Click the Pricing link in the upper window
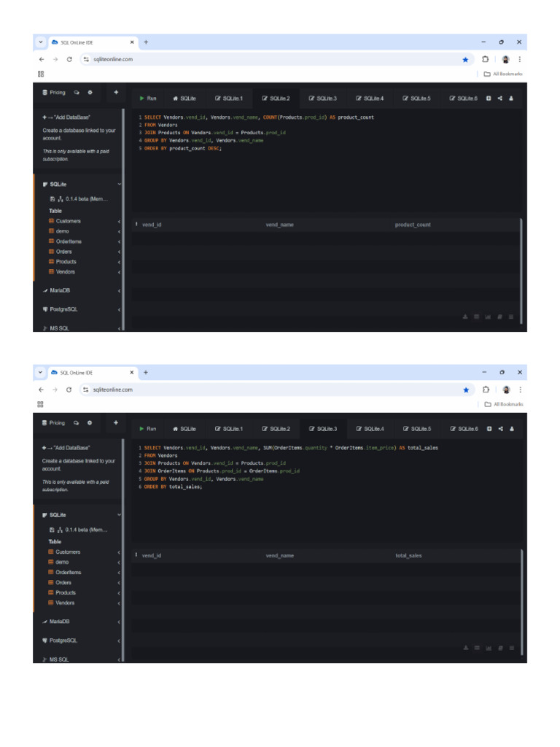Screen dimensions: 560x747 57,93
